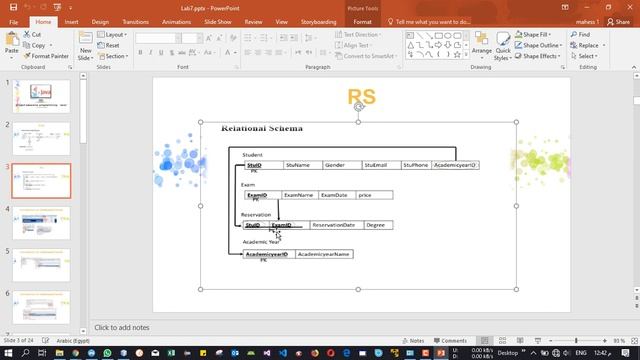This screenshot has width=640, height=360.
Task: Open the Windows Start menu
Action: 8,353
